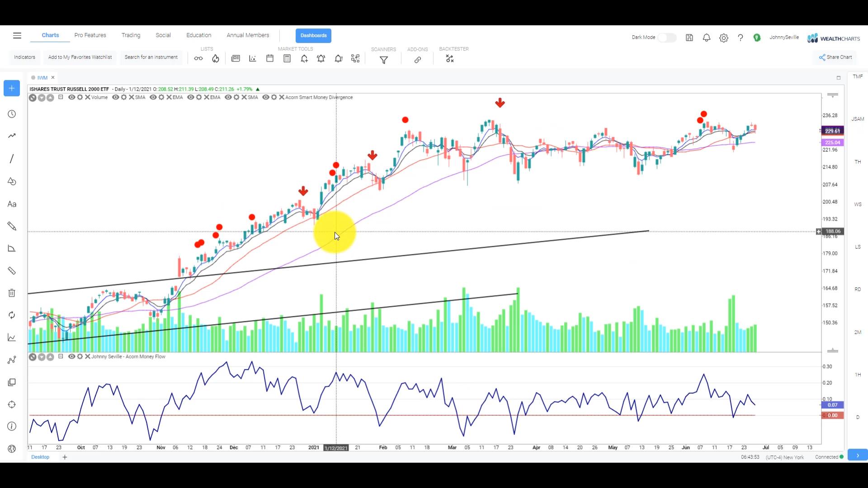Open the hamburger main menu
Viewport: 868px width, 488px height.
click(17, 36)
